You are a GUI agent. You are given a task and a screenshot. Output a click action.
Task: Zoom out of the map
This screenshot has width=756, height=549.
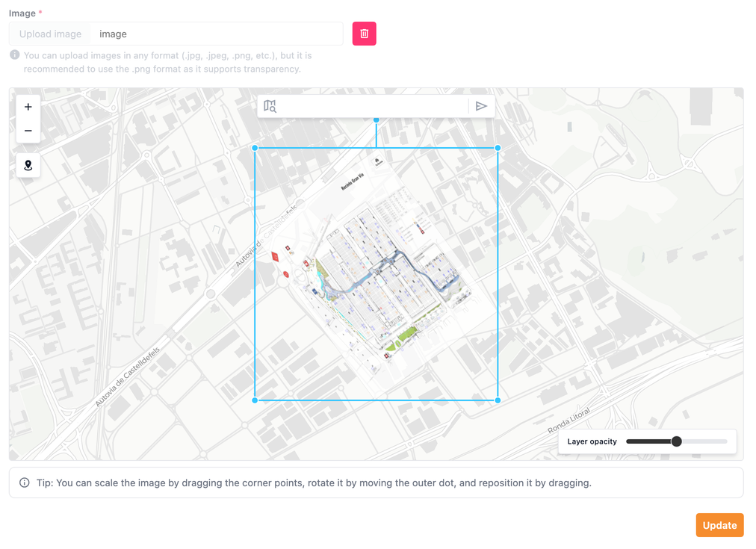(x=28, y=131)
